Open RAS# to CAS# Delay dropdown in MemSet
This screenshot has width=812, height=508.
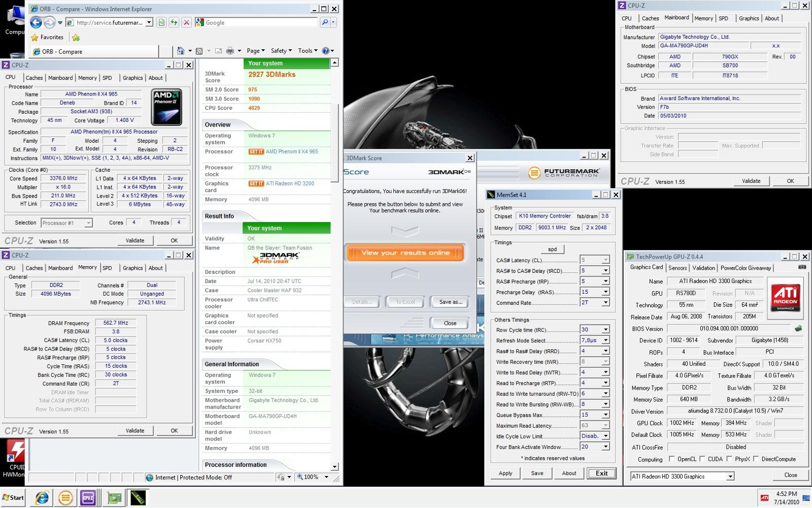(605, 271)
